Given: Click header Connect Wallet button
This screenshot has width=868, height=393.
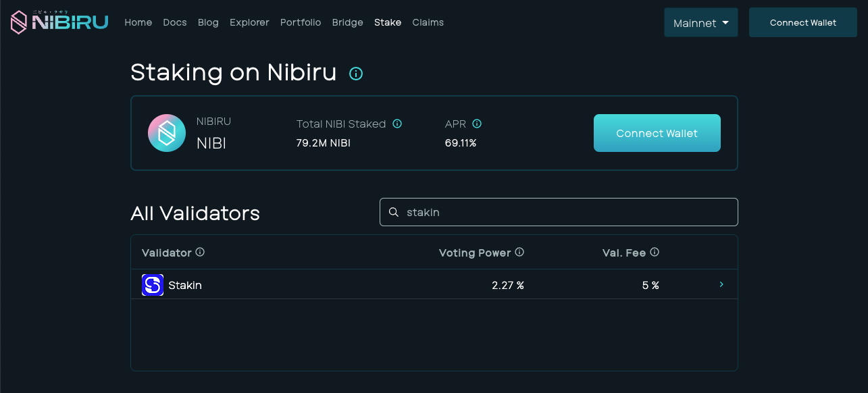Looking at the screenshot, I should coord(803,22).
